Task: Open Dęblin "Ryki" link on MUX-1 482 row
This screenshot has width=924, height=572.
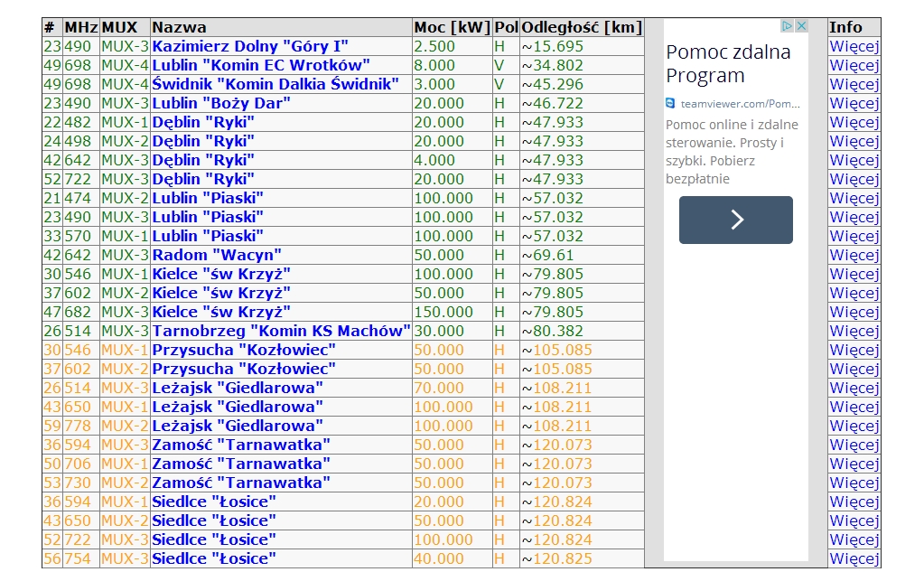Action: (x=203, y=122)
